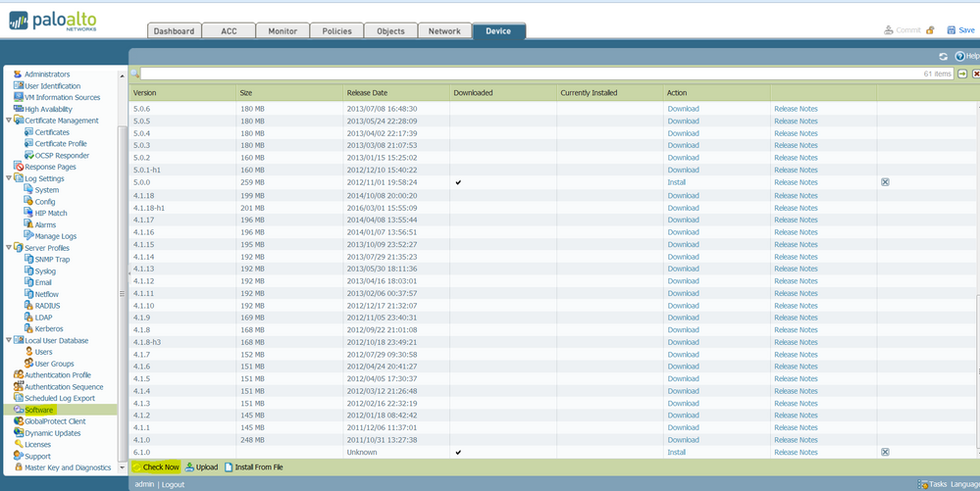
Task: Click the red X clear filter icon
Action: (975, 74)
